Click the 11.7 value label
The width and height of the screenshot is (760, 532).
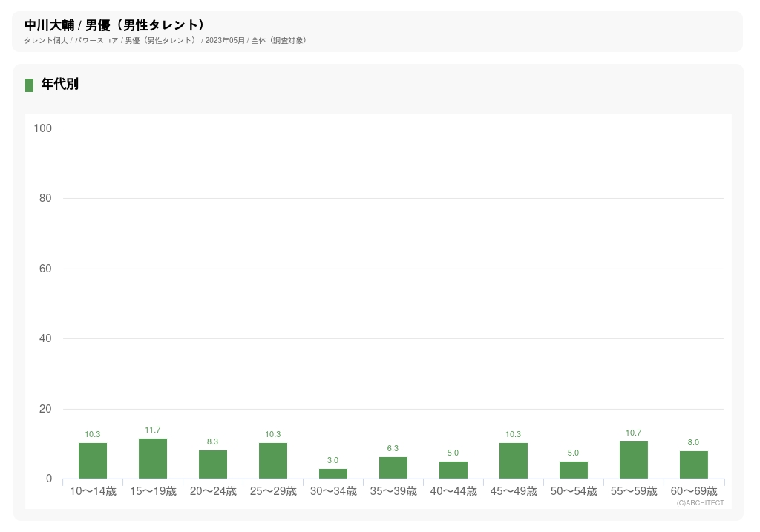(x=153, y=430)
